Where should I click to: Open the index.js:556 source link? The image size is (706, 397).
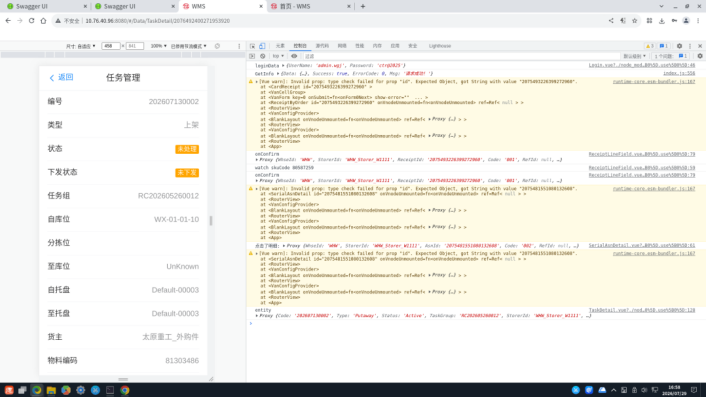(x=679, y=73)
